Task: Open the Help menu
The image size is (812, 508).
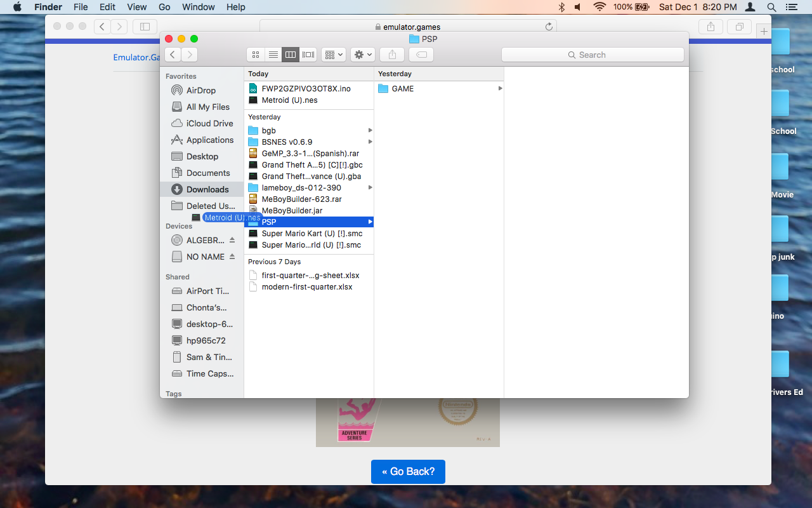Action: pos(236,7)
